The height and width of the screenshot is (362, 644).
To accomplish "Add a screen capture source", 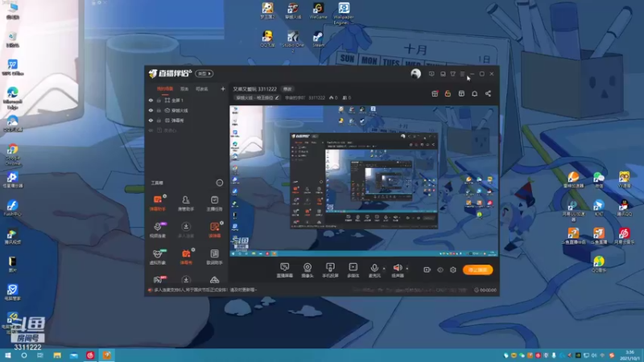I will tap(285, 270).
